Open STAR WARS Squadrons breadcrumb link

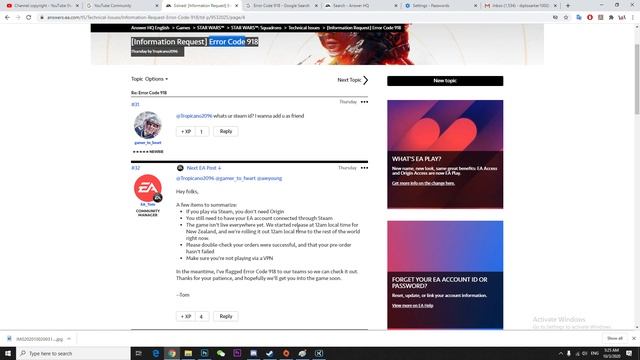point(256,28)
